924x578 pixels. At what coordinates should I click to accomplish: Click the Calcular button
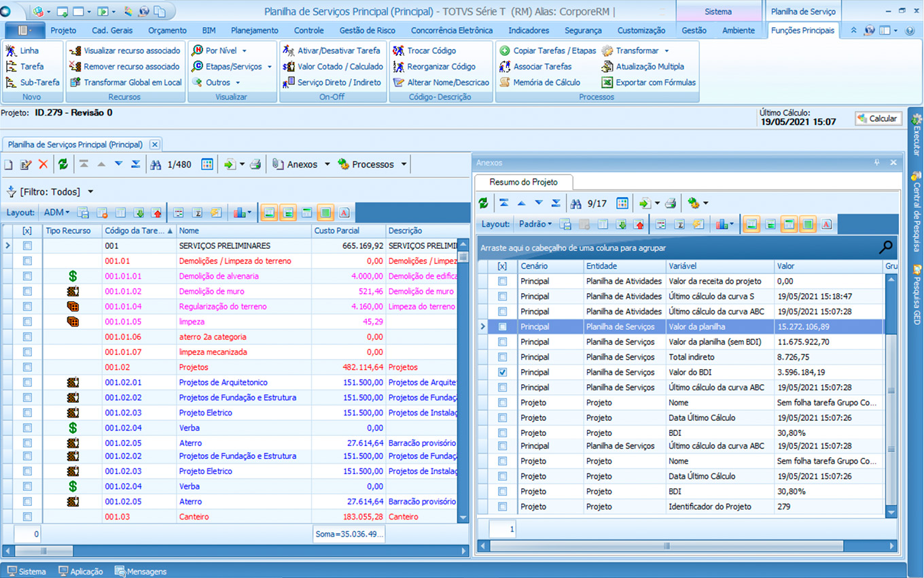tap(878, 118)
